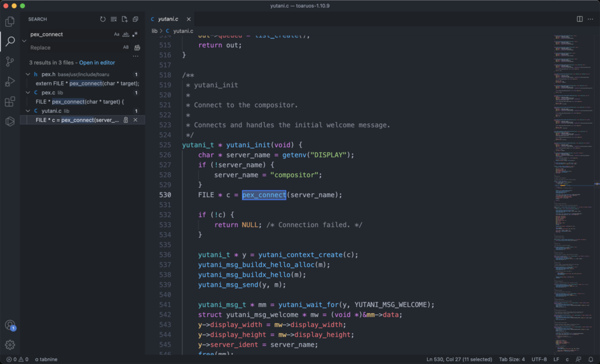Click yutani_wait_for on line 541
Image resolution: width=600 pixels, height=364 pixels.
(x=308, y=305)
